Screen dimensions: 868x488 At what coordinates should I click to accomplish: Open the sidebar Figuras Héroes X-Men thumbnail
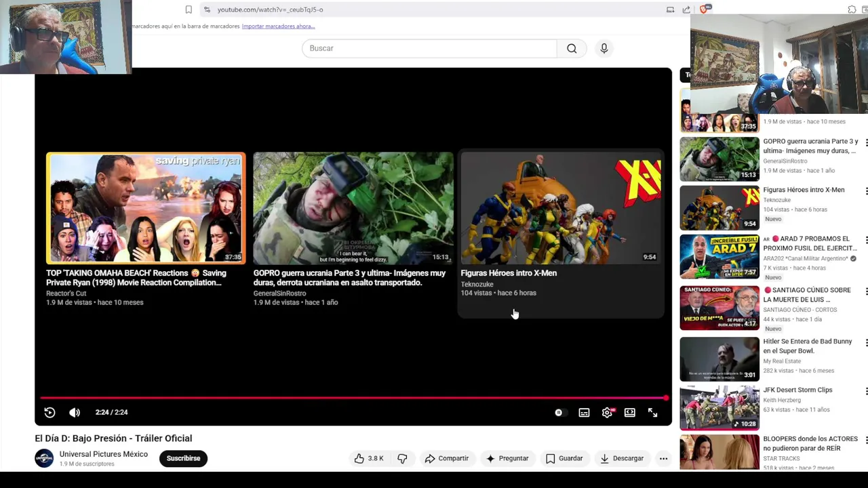pyautogui.click(x=719, y=208)
